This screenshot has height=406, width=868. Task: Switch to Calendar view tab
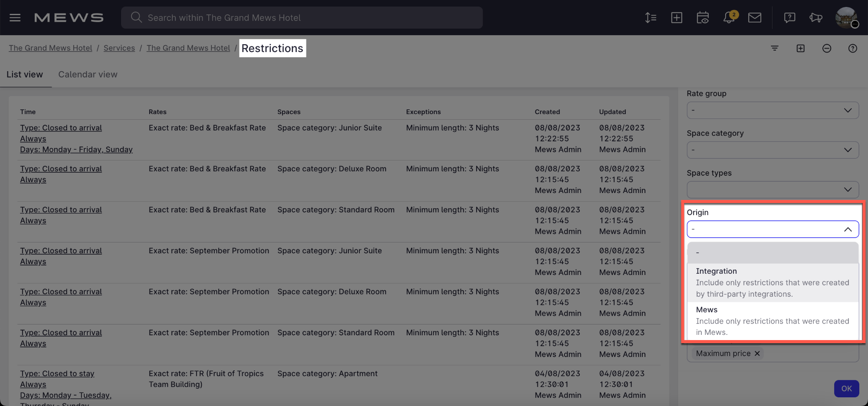pyautogui.click(x=88, y=75)
